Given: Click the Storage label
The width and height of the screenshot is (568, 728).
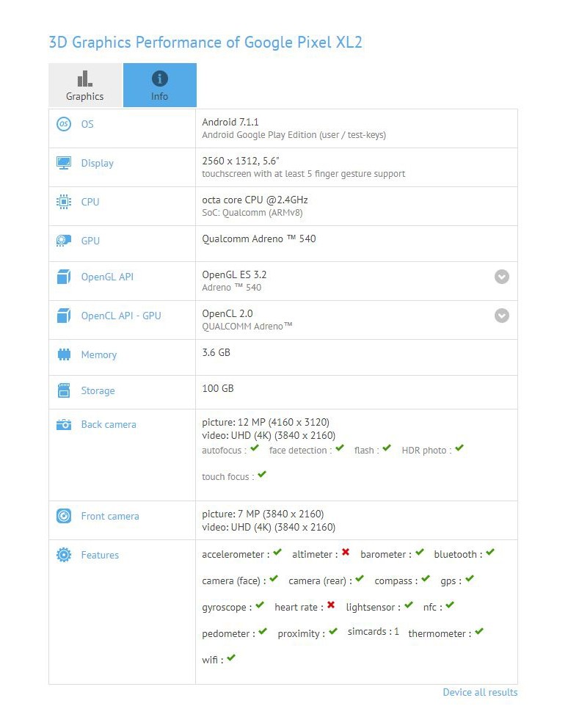Looking at the screenshot, I should [x=98, y=391].
